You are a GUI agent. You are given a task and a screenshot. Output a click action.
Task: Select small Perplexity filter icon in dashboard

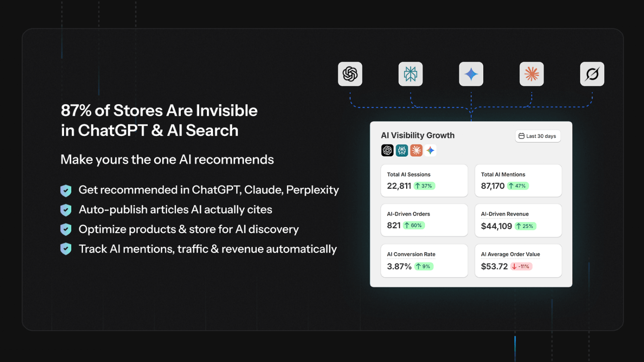402,150
